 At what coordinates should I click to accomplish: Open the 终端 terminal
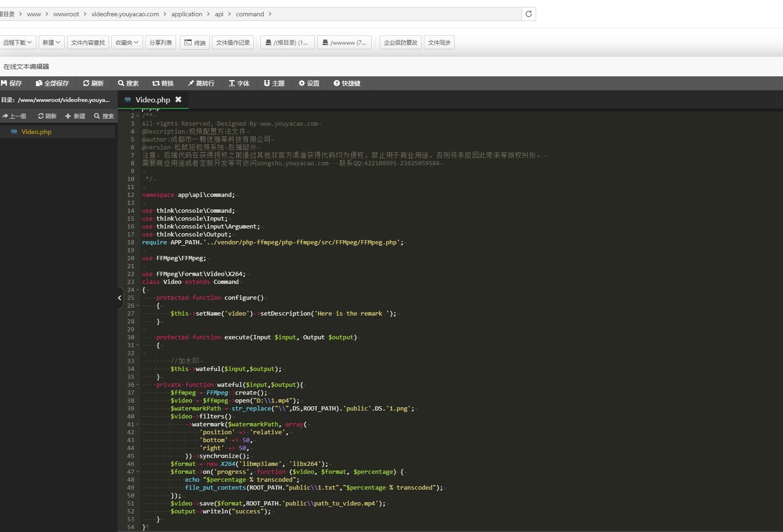195,42
